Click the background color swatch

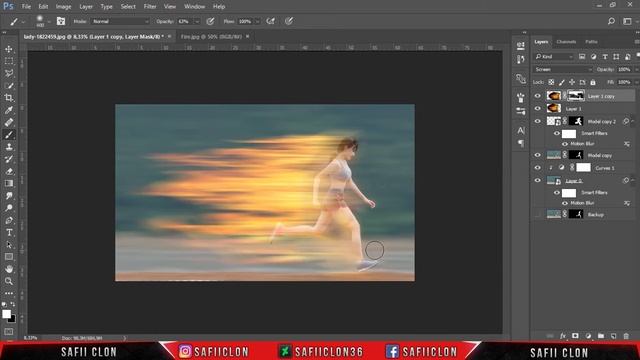point(12,319)
